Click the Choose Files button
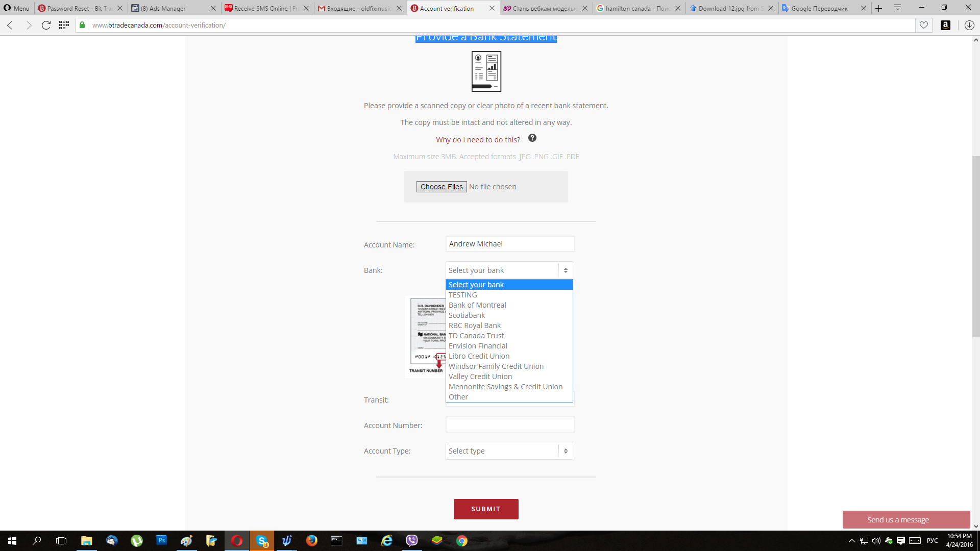980x551 pixels. [x=442, y=187]
